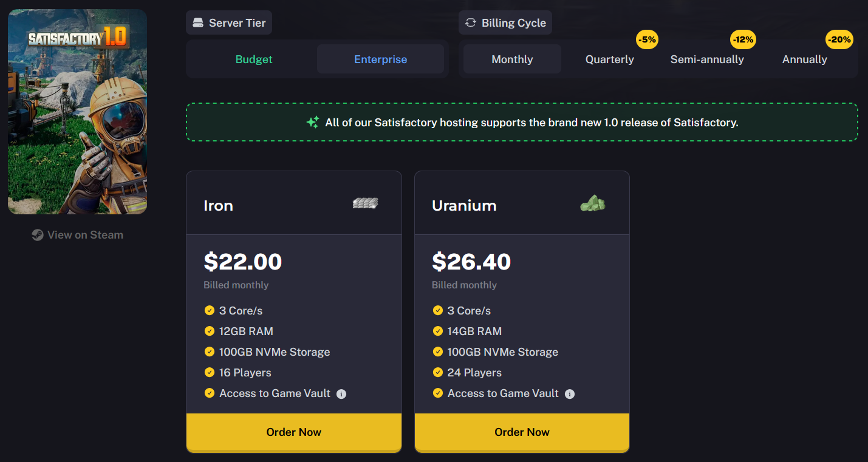Order the Uranium plan now
The width and height of the screenshot is (868, 462).
522,432
